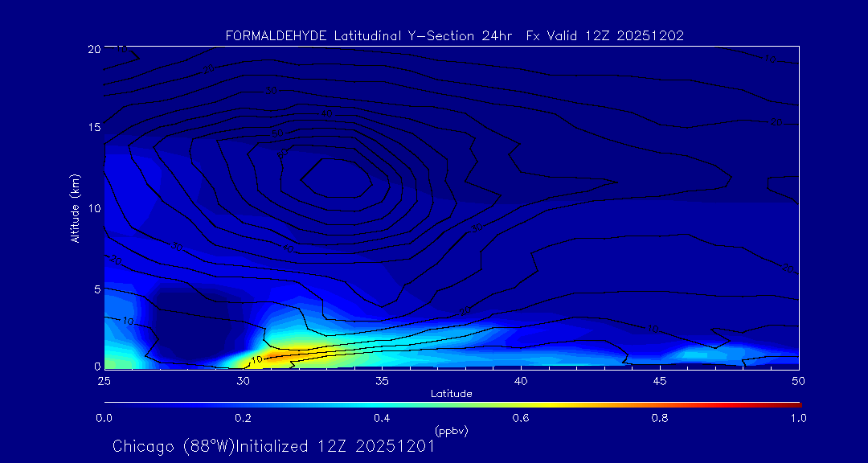Click the red end of the color bar

pos(792,404)
